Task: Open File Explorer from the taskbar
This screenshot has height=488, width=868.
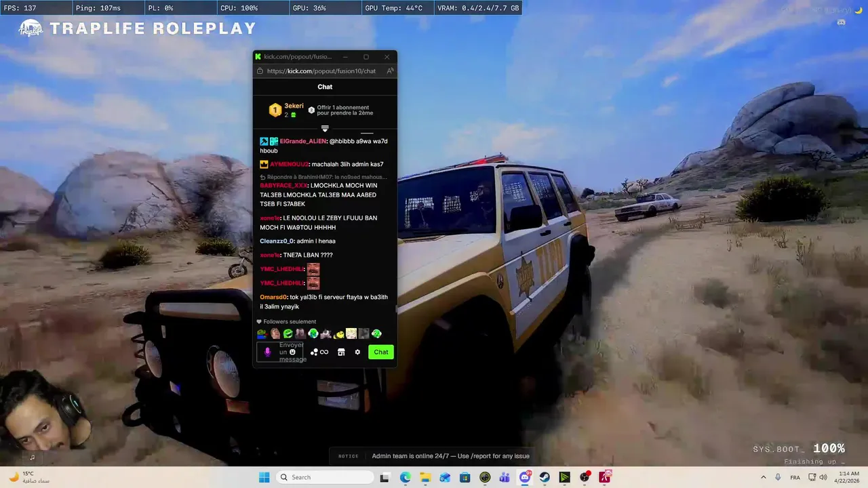Action: (x=425, y=477)
